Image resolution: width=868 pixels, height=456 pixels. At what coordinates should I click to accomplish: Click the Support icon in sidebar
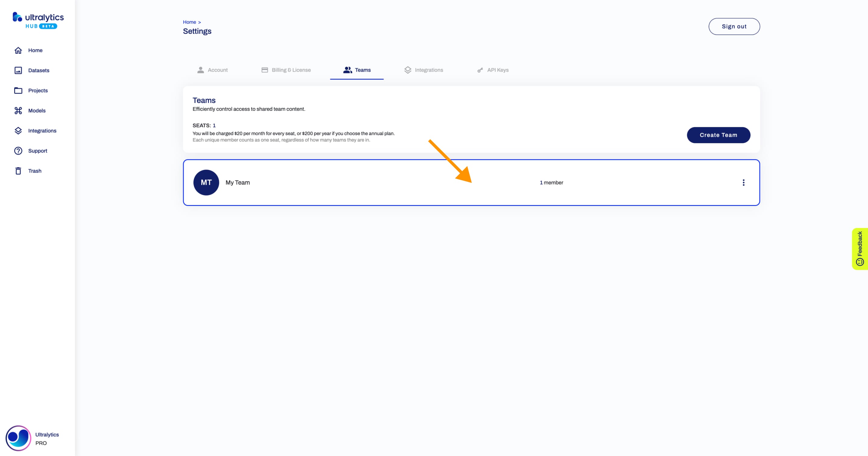coord(18,150)
